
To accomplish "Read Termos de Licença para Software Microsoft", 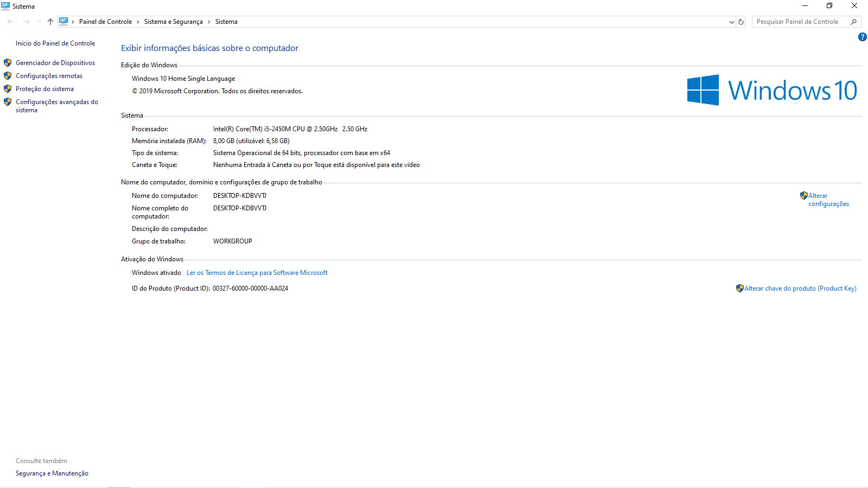I will pyautogui.click(x=257, y=273).
